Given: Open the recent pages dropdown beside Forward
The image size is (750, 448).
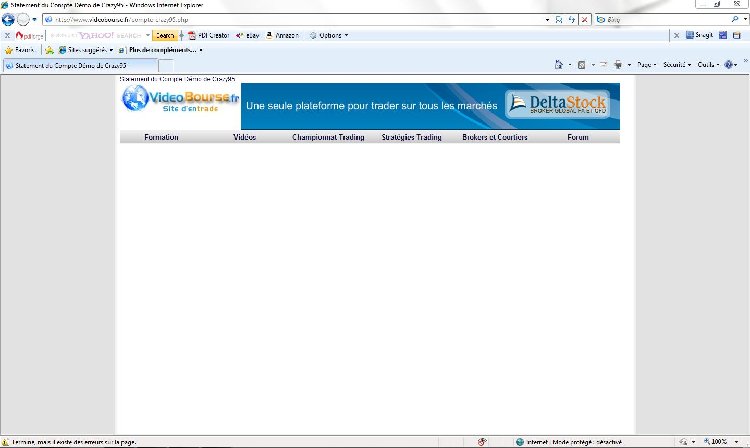Looking at the screenshot, I should 34,20.
